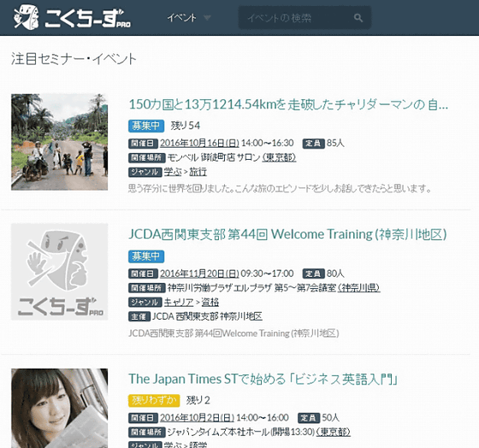
Task: Select the キャリア genre link
Action: pos(179,303)
